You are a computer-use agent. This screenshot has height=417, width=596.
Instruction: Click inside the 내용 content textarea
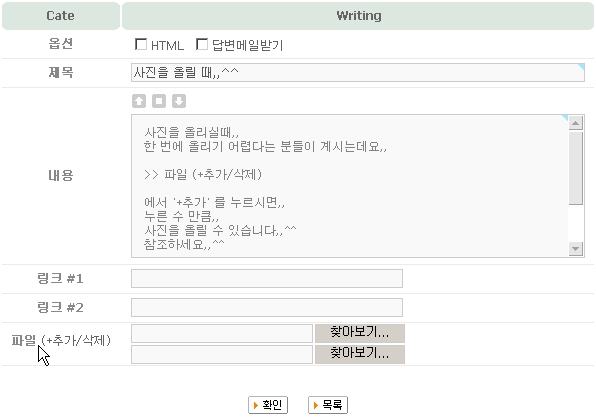click(x=350, y=186)
